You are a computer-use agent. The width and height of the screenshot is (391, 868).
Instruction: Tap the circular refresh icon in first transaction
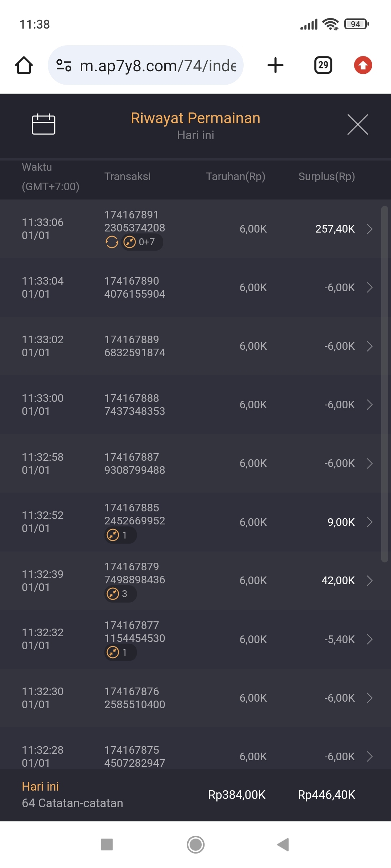click(x=112, y=242)
